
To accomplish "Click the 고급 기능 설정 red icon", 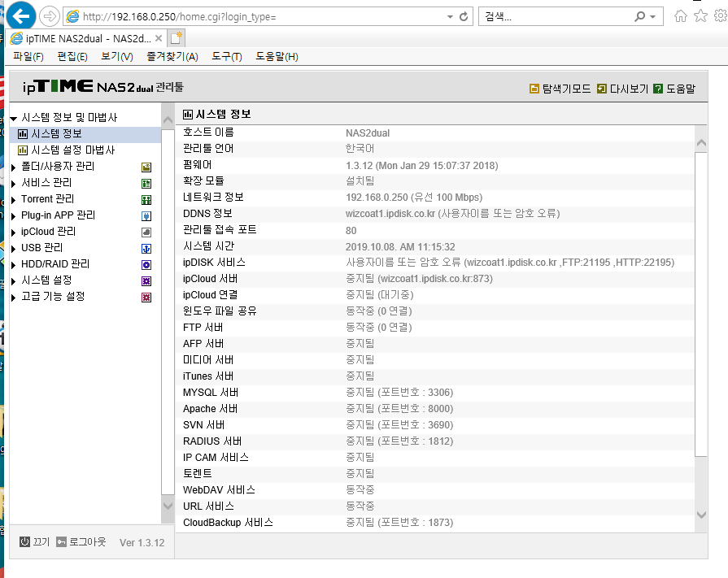I will pyautogui.click(x=146, y=298).
